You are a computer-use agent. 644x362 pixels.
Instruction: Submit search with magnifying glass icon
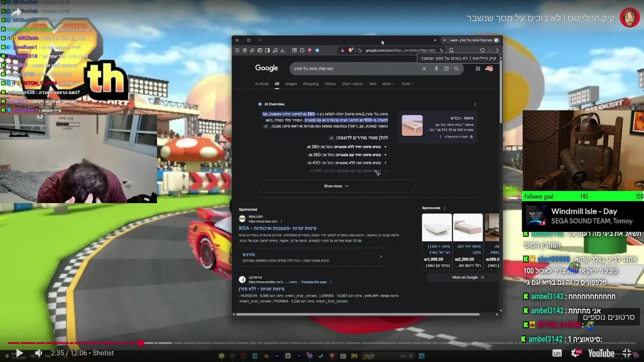[456, 68]
